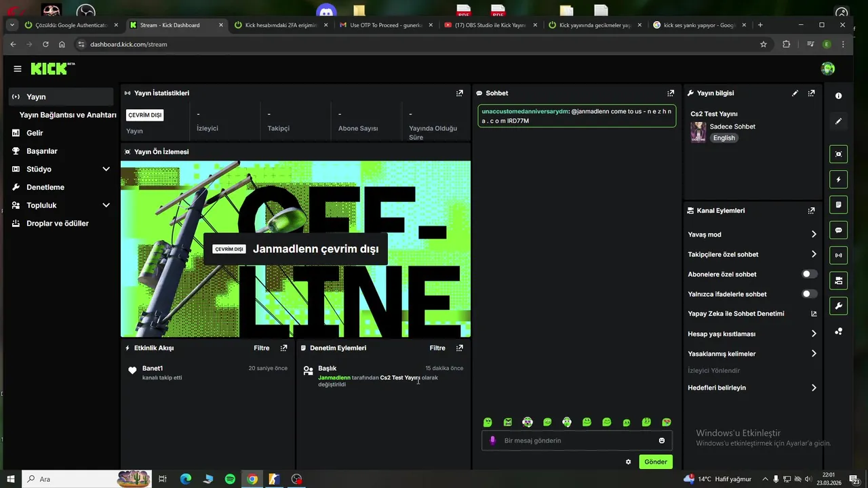Open Spotify from the Windows taskbar
This screenshot has width=868, height=488.
pyautogui.click(x=230, y=479)
